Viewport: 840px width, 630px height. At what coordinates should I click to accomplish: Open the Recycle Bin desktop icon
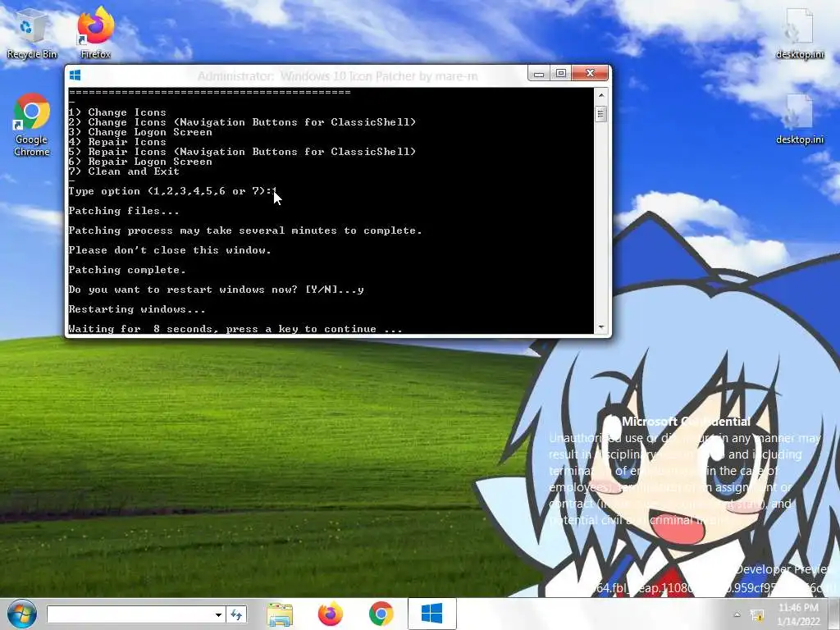click(x=32, y=33)
